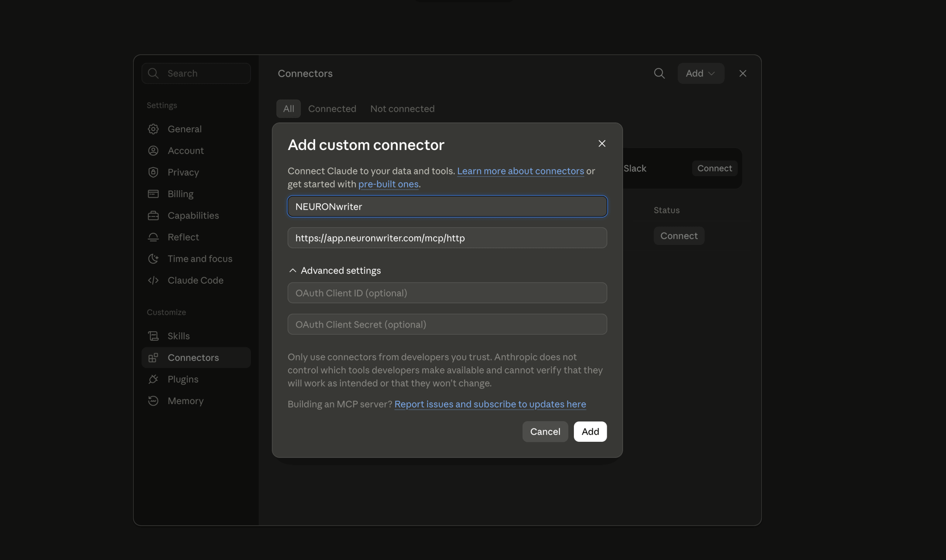Click the Claude Code brackets icon
946x560 pixels.
click(x=153, y=280)
